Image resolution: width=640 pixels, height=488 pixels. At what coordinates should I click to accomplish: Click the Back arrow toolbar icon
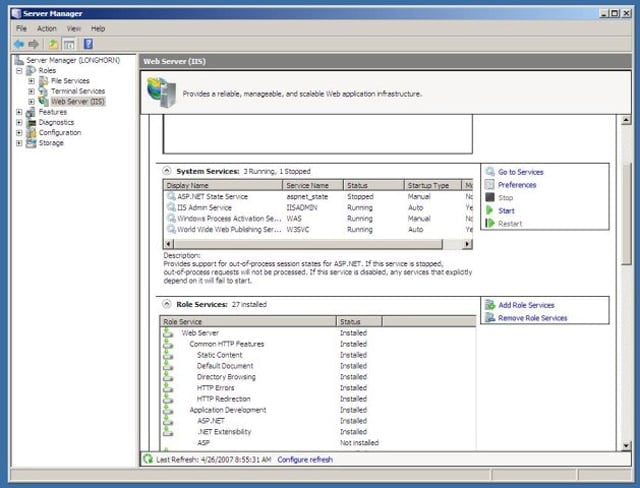coord(19,44)
